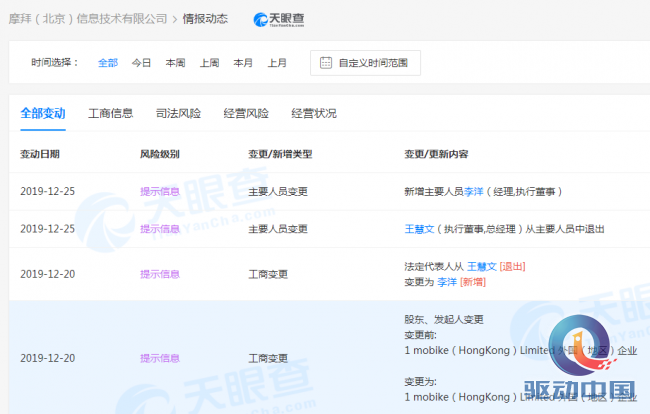Switch to the 工商信息 tab
This screenshot has width=650, height=414.
(x=111, y=113)
